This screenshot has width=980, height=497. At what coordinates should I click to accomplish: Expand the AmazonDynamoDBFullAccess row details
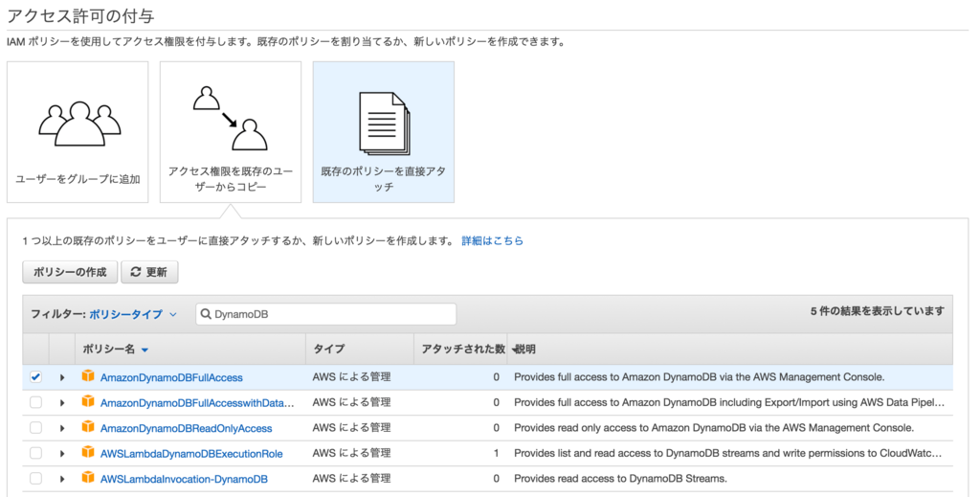[62, 377]
